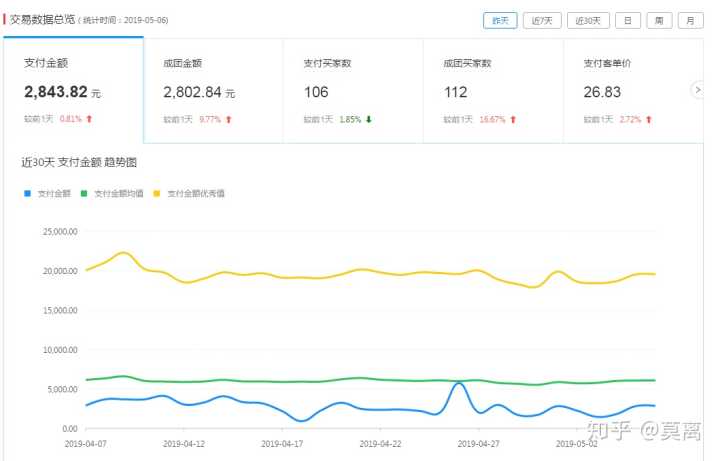Click the next-arrow chevron beside the metric cards
Screen dimensions: 720x461
(697, 90)
